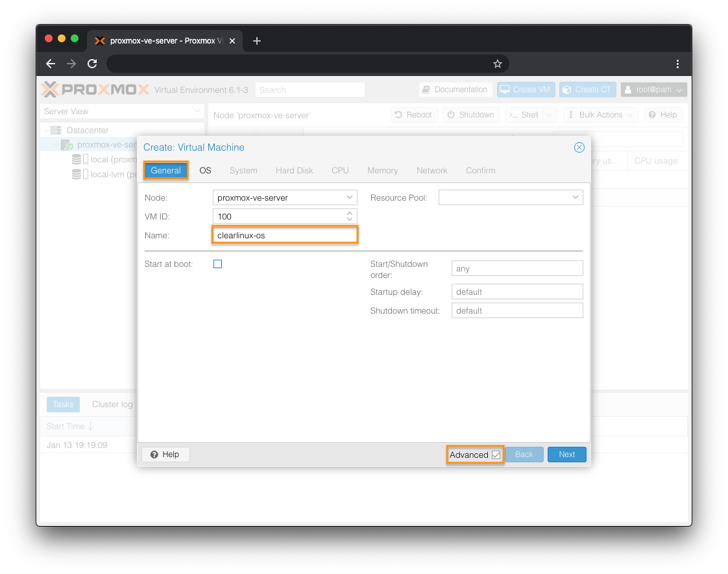
Task: Click the Back button
Action: (x=524, y=455)
